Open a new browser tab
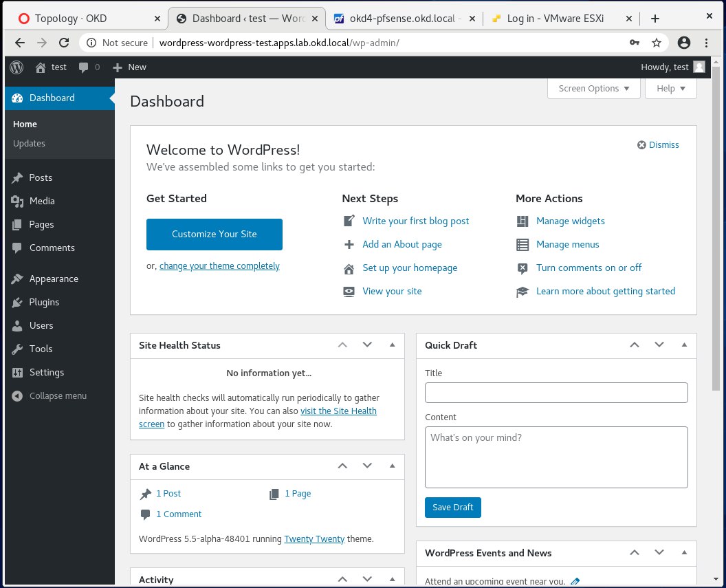 coord(654,19)
